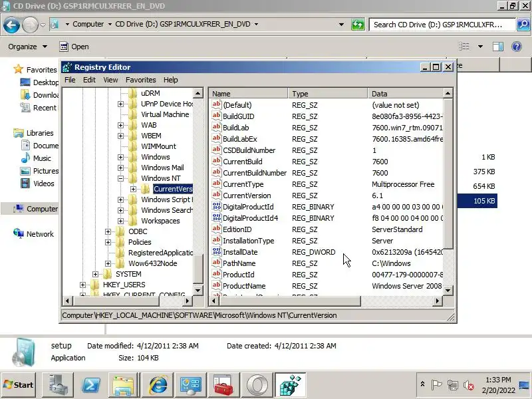Select the DigitalProductId binary value icon

pyautogui.click(x=217, y=206)
